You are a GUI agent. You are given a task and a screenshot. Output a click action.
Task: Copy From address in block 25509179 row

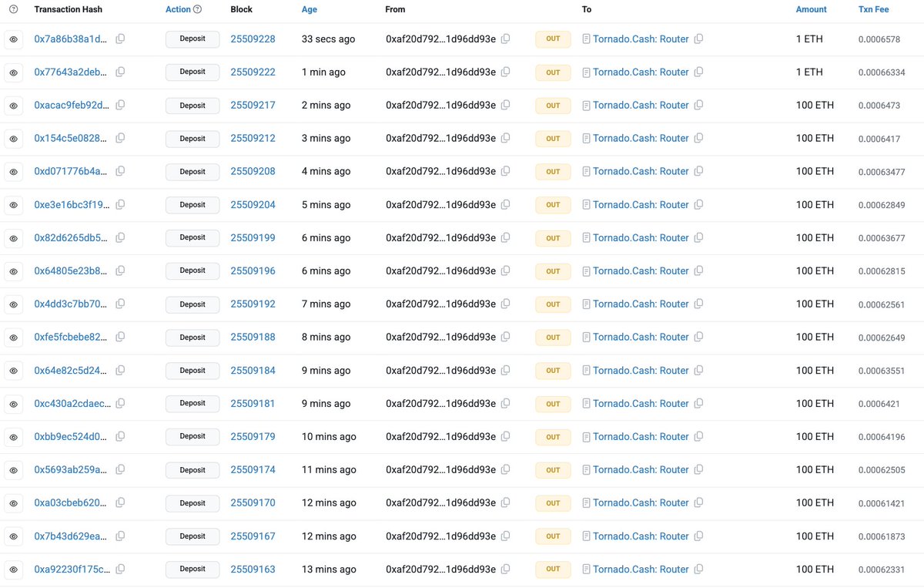(x=506, y=436)
